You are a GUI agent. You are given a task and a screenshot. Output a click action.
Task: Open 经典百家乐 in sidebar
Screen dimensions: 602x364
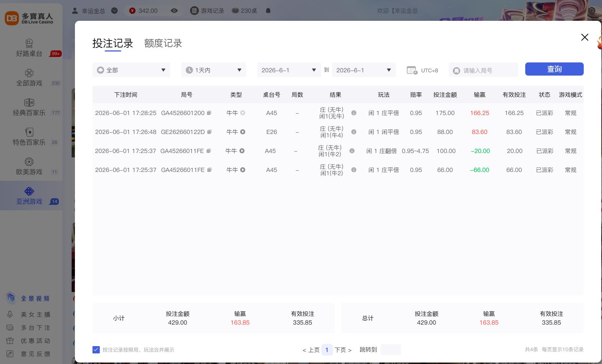click(29, 107)
